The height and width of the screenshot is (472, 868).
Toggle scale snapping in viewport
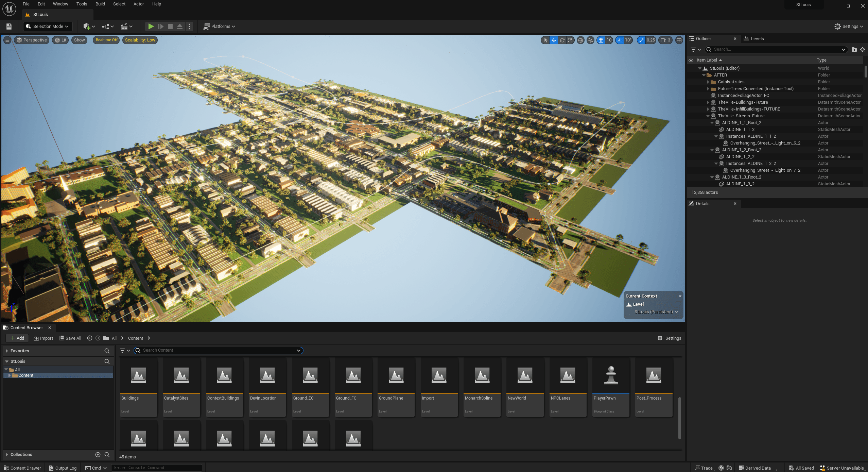[641, 40]
